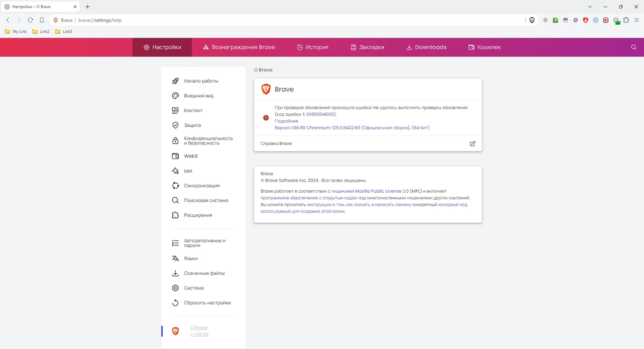
Task: Open Конфиденциальность и безопасность section
Action: pos(203,141)
